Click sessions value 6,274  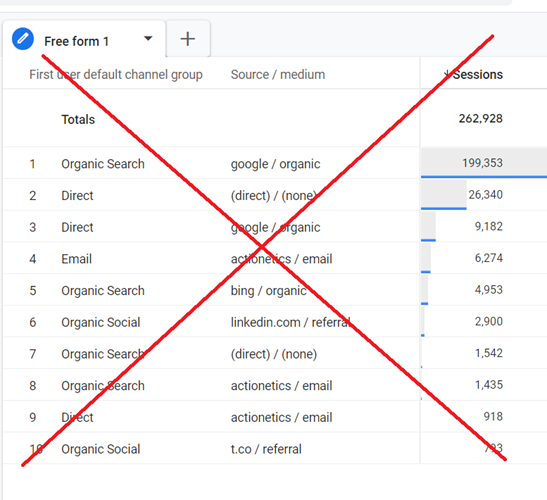click(488, 258)
